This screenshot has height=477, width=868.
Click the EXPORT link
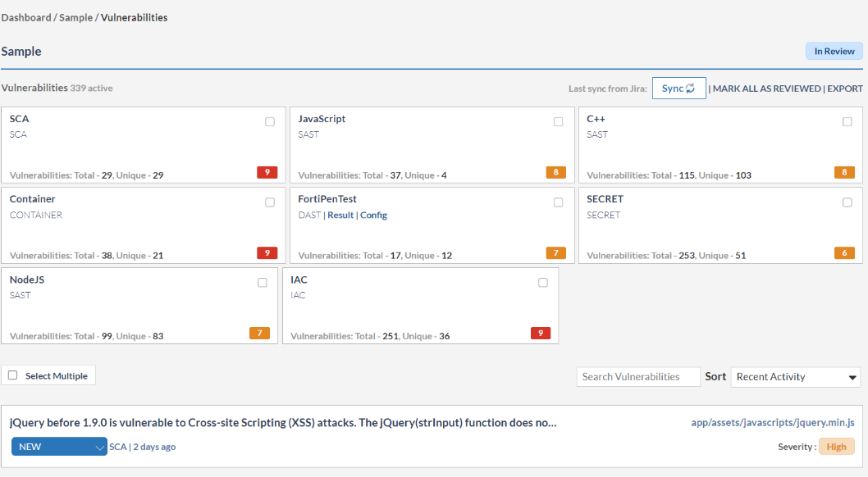click(x=845, y=89)
